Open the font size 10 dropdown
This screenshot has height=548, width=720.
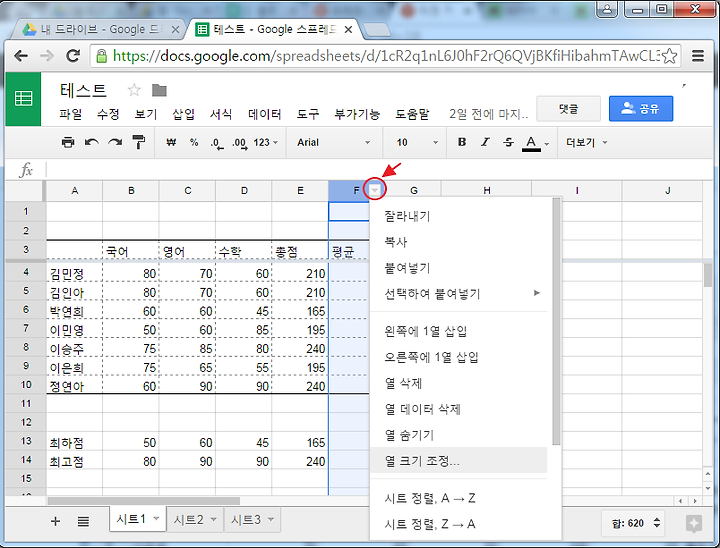click(416, 142)
